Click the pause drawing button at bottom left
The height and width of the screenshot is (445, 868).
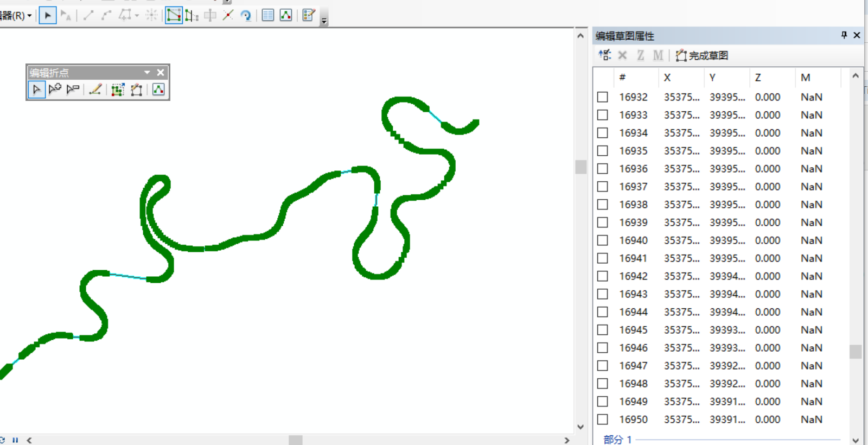[15, 440]
